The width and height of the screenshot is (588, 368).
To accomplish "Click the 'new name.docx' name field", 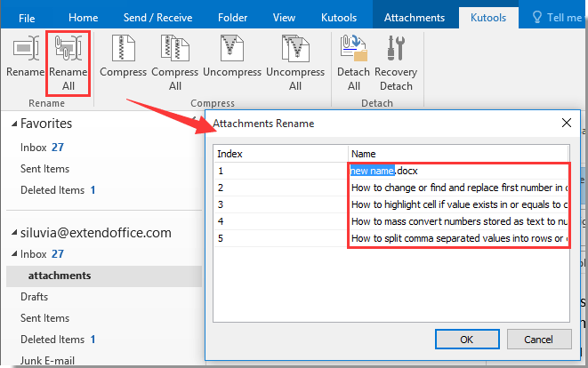I will [x=457, y=170].
